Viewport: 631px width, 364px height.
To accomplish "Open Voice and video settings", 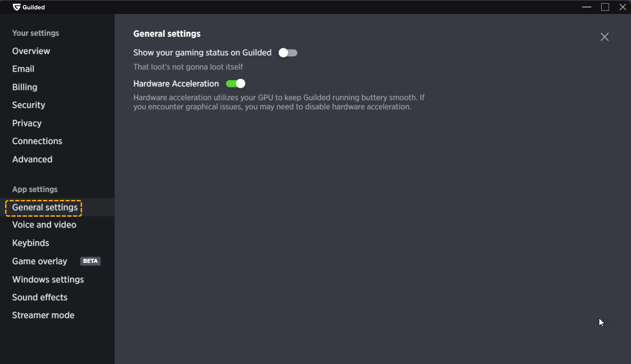I will [x=44, y=225].
